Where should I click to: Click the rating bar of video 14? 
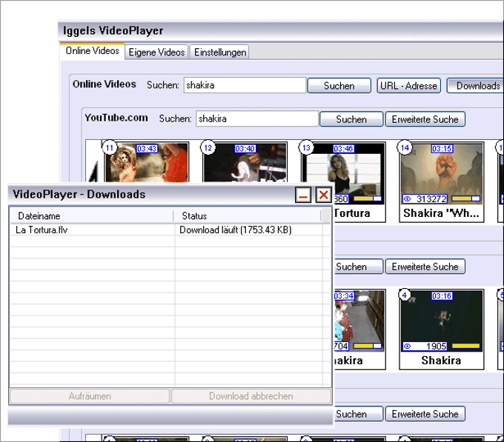[x=466, y=198]
